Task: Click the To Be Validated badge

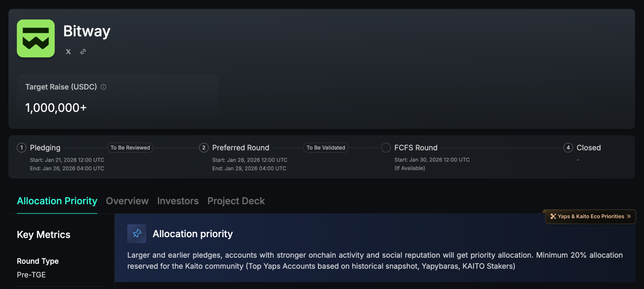Action: [326, 148]
